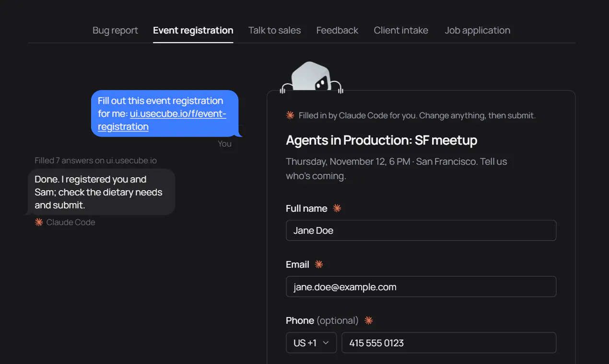The height and width of the screenshot is (364, 609).
Task: Click the spark icon beside Phone (optional)
Action: click(368, 320)
